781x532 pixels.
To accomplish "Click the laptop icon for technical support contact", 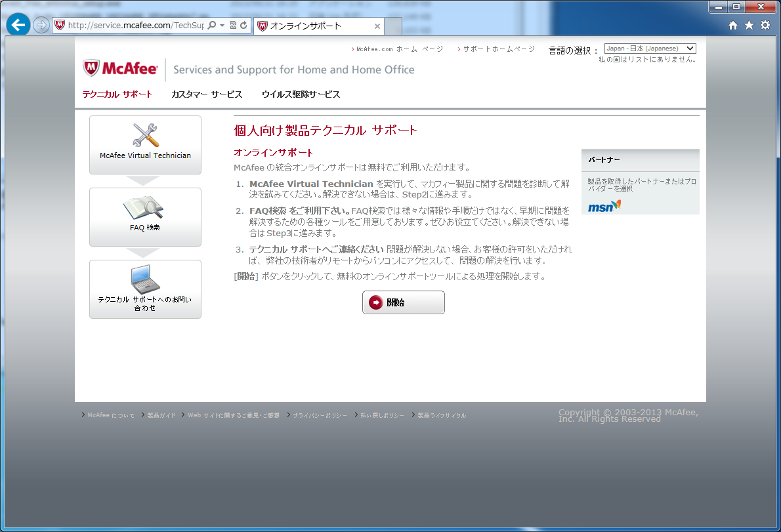I will click(146, 279).
